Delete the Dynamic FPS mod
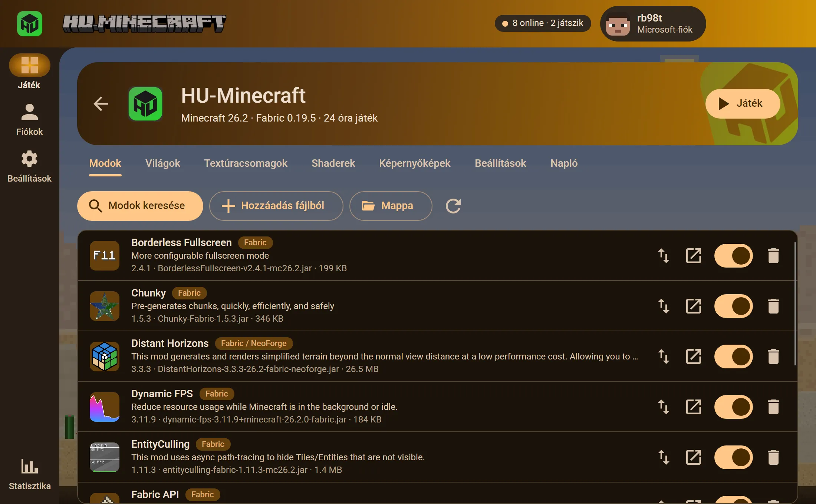The image size is (816, 504). [773, 407]
